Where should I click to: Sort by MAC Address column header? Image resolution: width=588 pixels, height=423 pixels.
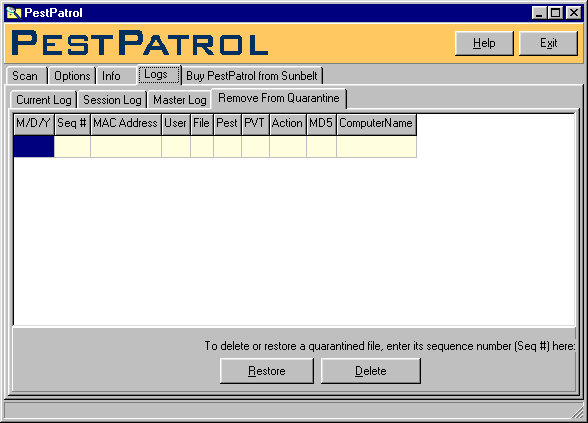[126, 123]
